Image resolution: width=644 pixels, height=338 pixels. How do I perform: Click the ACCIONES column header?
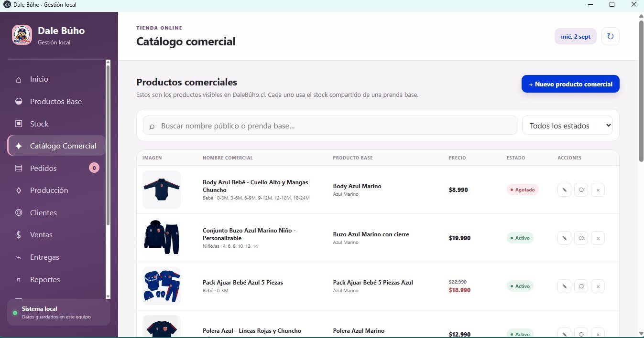point(569,158)
